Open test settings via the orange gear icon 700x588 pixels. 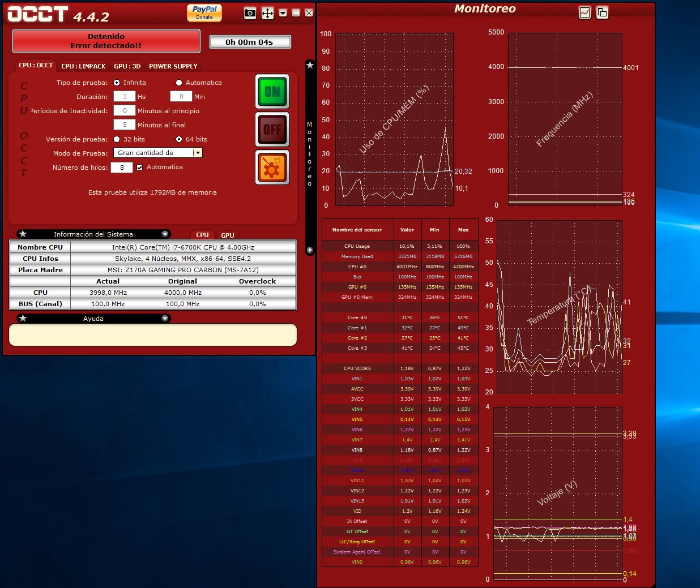(x=272, y=168)
